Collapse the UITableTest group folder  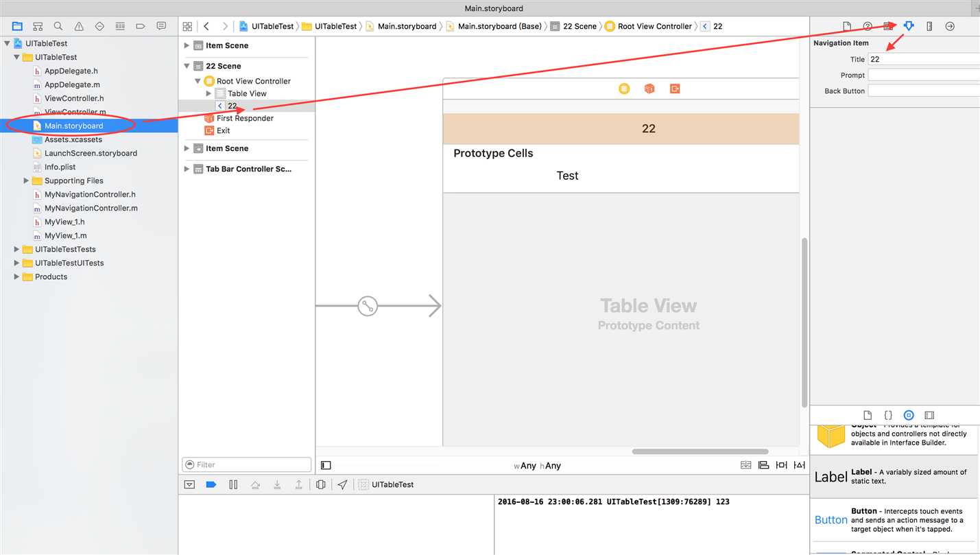click(16, 57)
